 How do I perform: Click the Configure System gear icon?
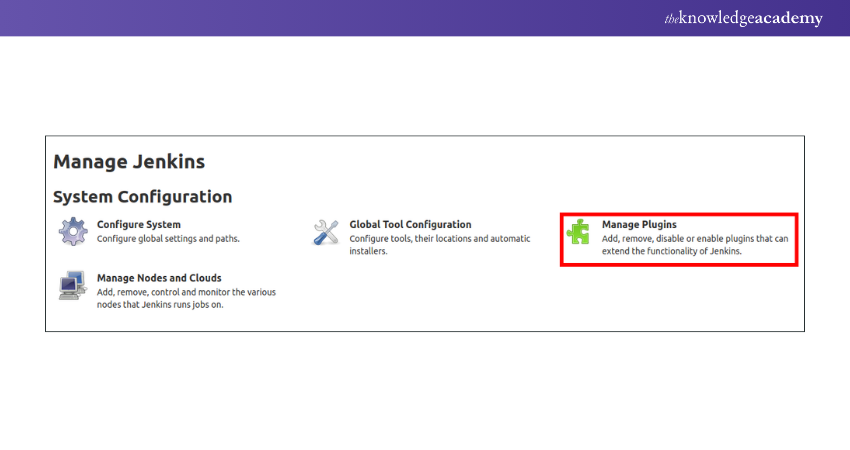pos(73,232)
